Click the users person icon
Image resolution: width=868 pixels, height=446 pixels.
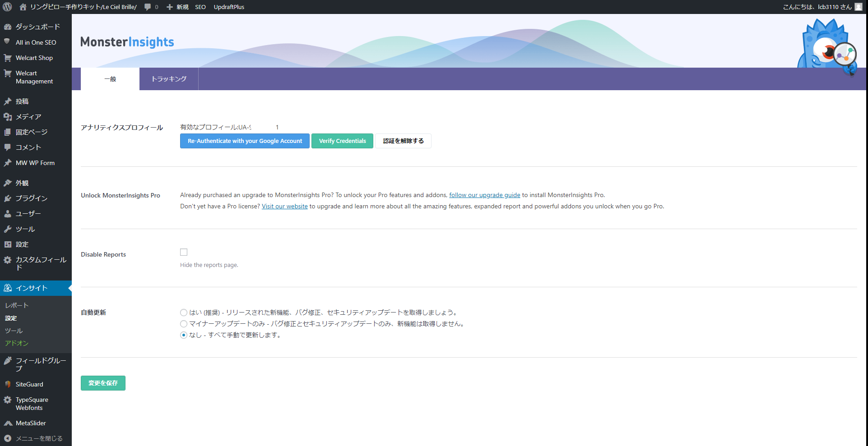click(8, 214)
